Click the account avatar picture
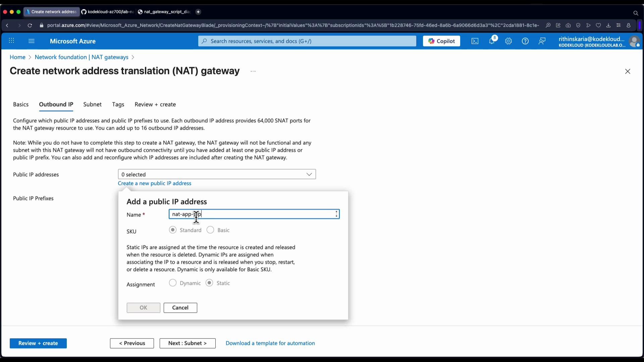This screenshot has height=362, width=644. pos(634,42)
